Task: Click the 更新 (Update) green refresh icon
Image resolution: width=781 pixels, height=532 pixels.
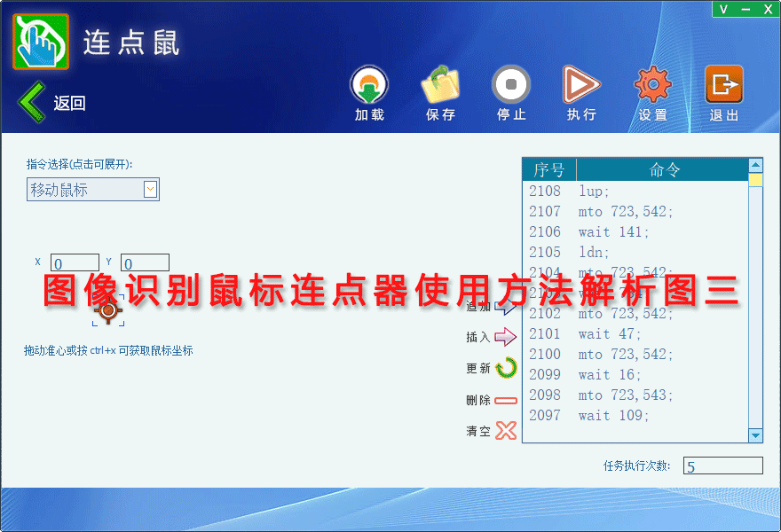Action: [505, 368]
